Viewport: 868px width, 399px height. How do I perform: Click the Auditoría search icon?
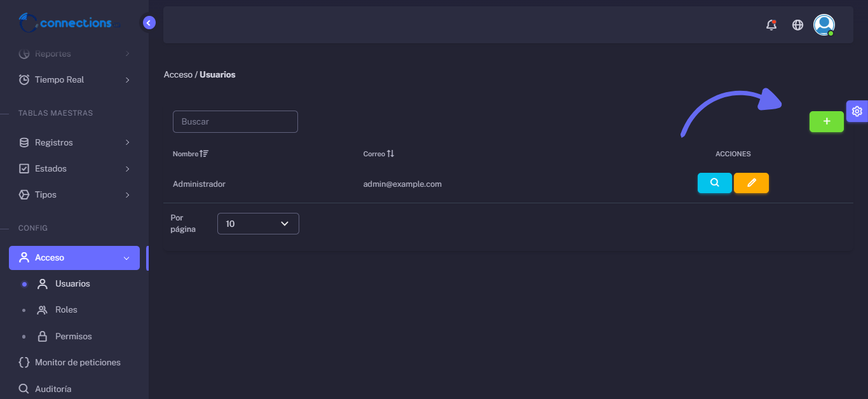pos(24,389)
